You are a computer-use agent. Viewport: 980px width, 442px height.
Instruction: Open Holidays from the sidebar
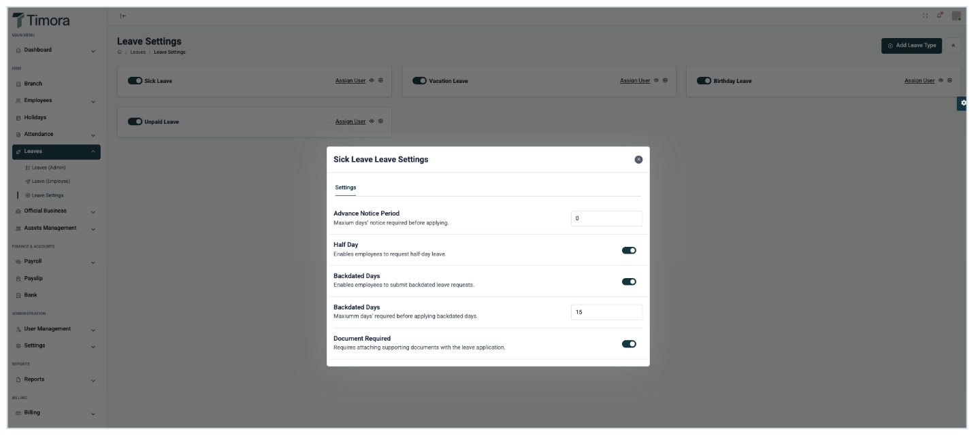point(35,118)
